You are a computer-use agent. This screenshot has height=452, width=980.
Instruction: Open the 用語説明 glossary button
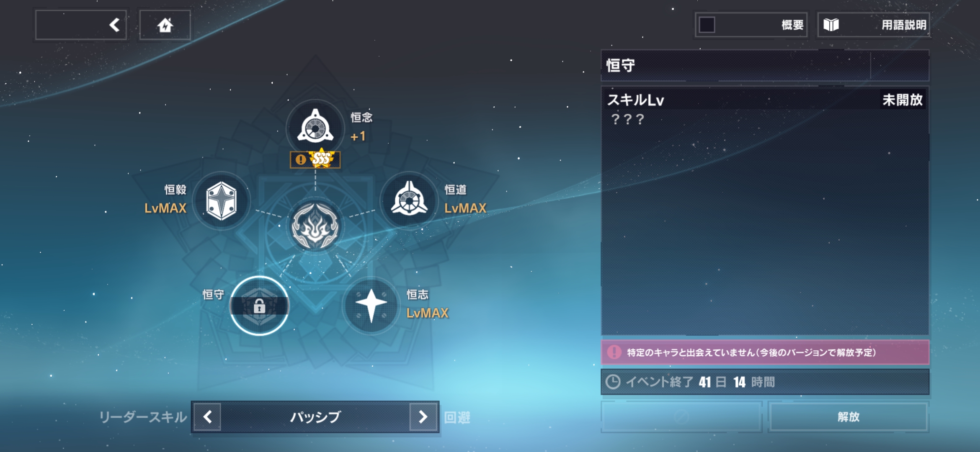tap(874, 25)
